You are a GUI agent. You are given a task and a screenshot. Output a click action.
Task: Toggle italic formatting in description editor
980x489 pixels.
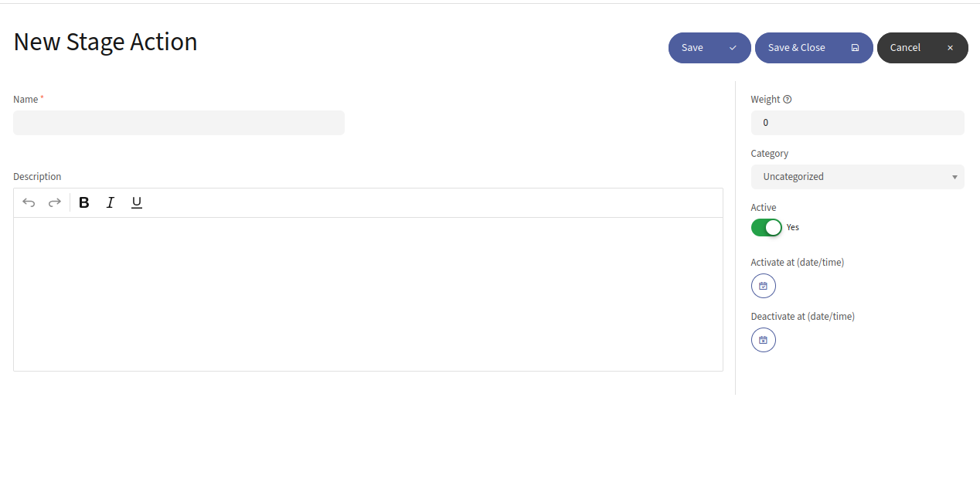click(111, 202)
